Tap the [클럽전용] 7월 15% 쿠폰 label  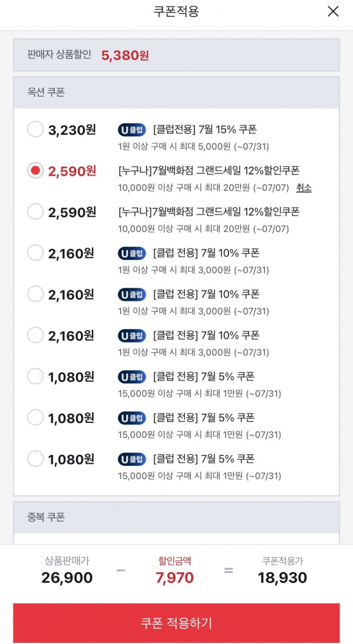click(x=205, y=129)
